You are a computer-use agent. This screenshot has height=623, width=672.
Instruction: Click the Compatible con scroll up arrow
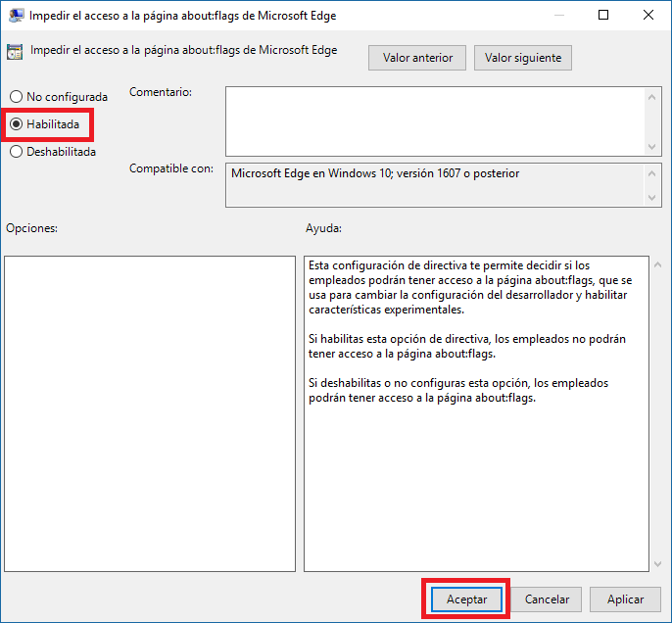pyautogui.click(x=651, y=173)
